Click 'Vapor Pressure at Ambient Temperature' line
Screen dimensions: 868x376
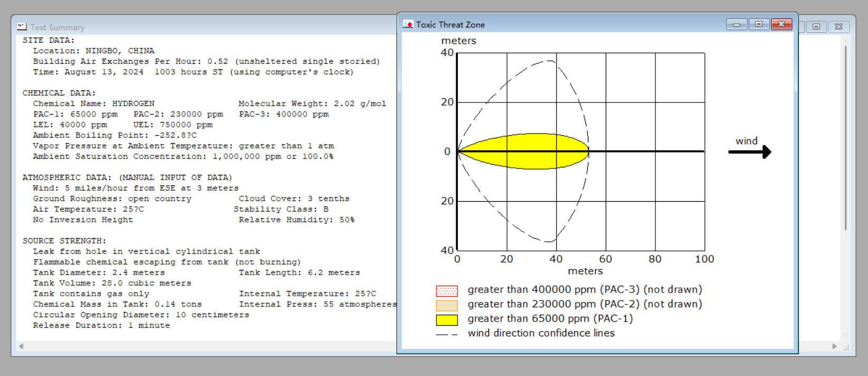click(183, 146)
